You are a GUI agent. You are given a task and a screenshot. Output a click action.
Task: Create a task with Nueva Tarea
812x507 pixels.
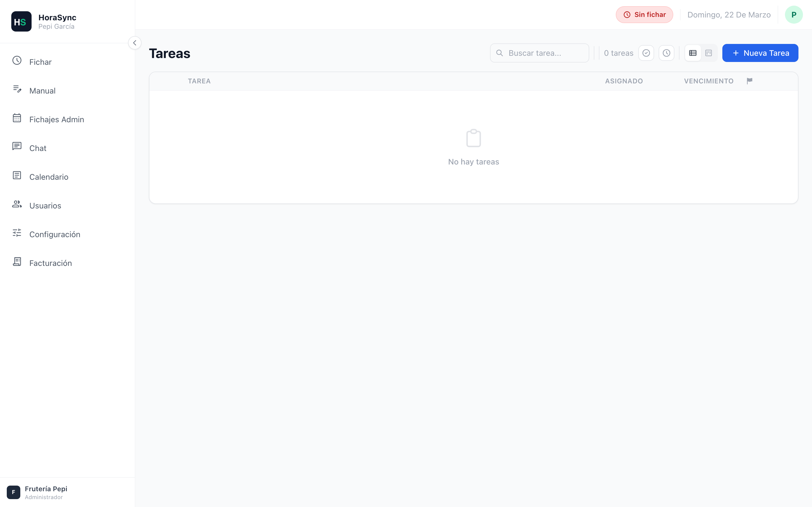(760, 53)
